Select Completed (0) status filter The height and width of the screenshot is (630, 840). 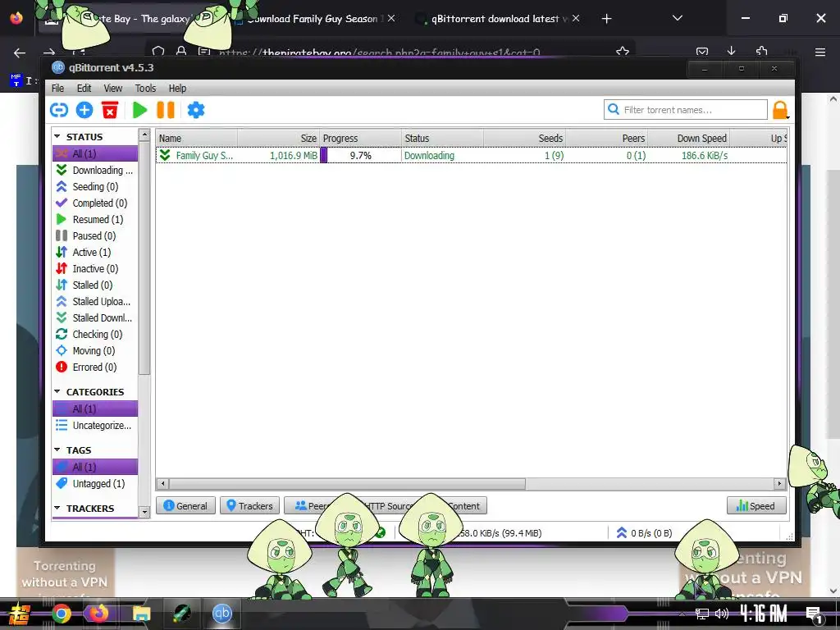[95, 203]
